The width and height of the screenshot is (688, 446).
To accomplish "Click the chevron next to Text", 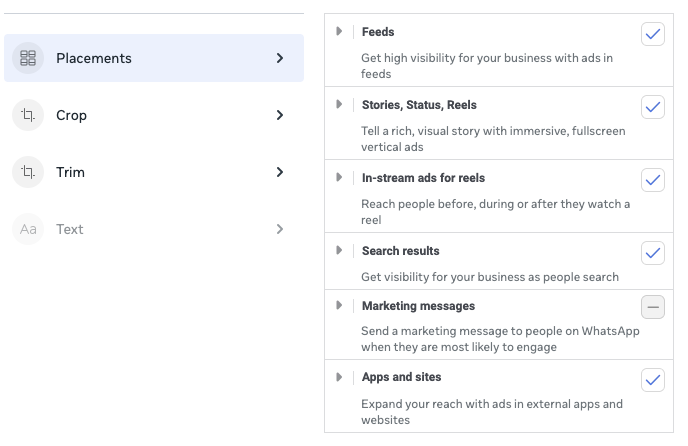I will click(x=280, y=229).
